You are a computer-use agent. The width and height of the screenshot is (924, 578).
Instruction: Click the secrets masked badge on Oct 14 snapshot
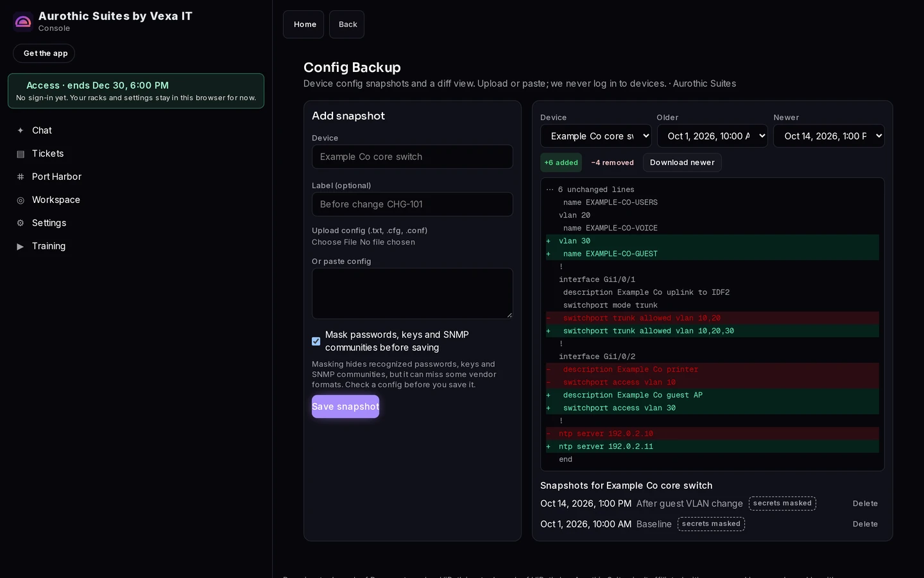[782, 504]
